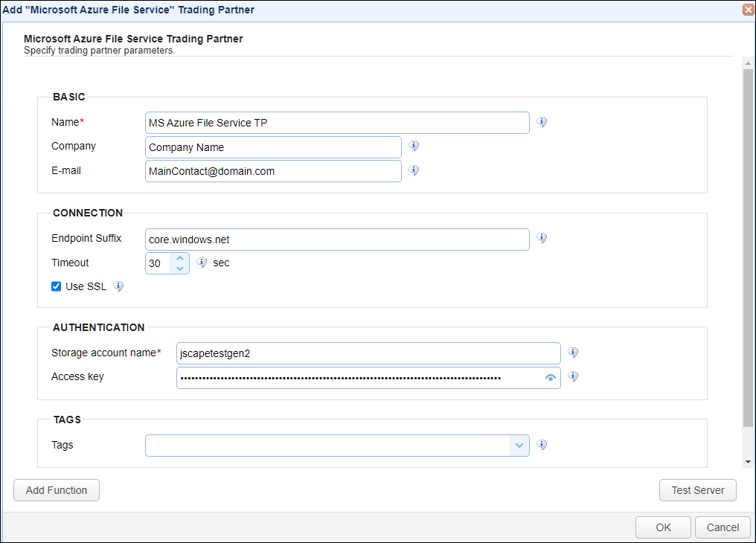Close the dialog using the X button
The image size is (756, 543).
click(749, 10)
